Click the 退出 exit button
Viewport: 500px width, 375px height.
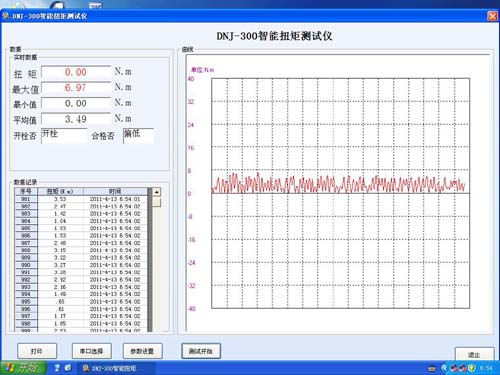tap(474, 354)
